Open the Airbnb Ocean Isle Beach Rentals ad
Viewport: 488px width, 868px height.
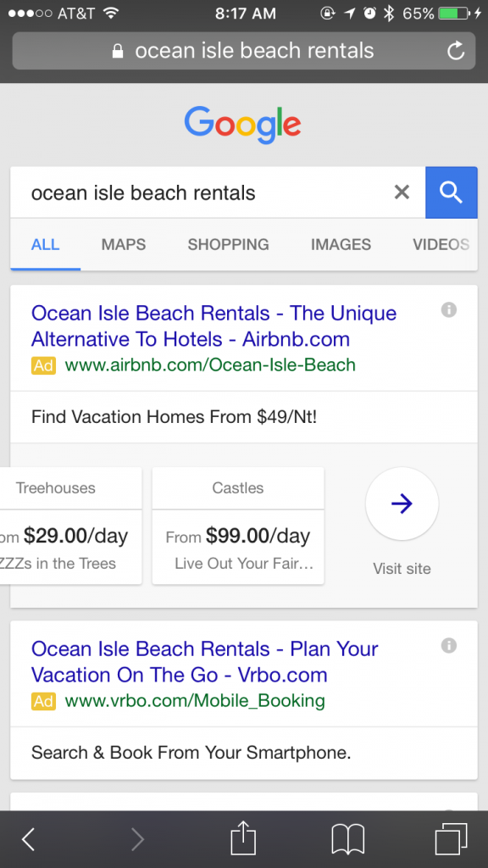213,326
